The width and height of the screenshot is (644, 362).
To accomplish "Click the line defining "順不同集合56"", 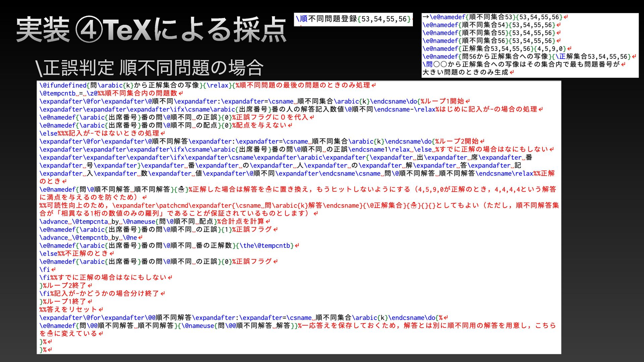I will [x=491, y=41].
